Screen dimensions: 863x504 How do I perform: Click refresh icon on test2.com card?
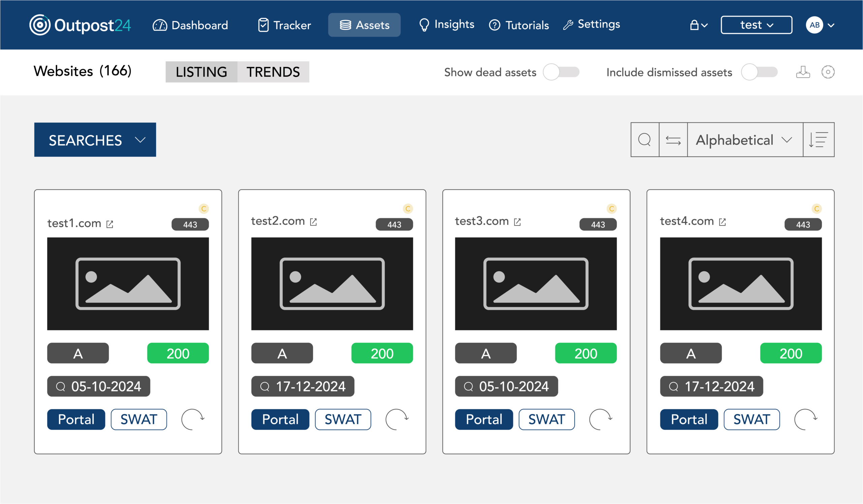[x=396, y=419]
